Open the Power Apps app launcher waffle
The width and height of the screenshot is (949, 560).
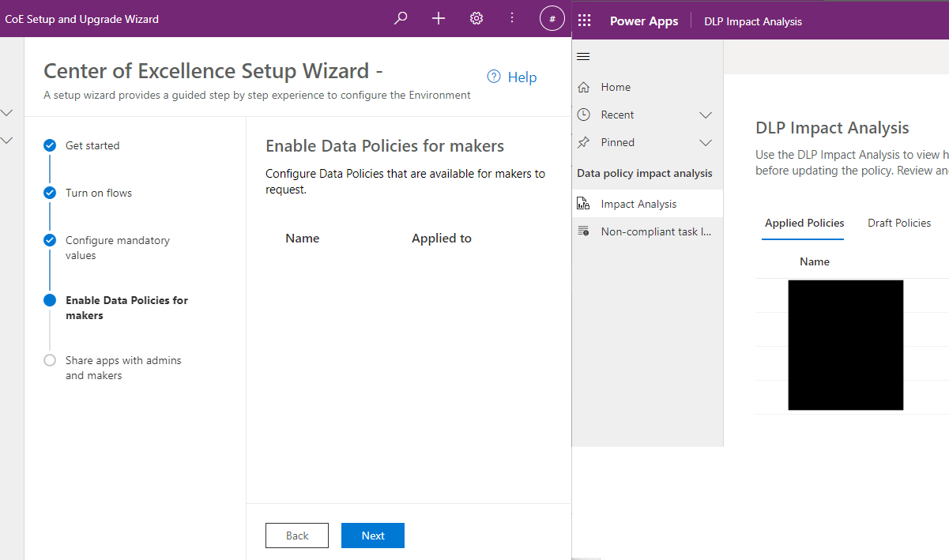coord(584,20)
